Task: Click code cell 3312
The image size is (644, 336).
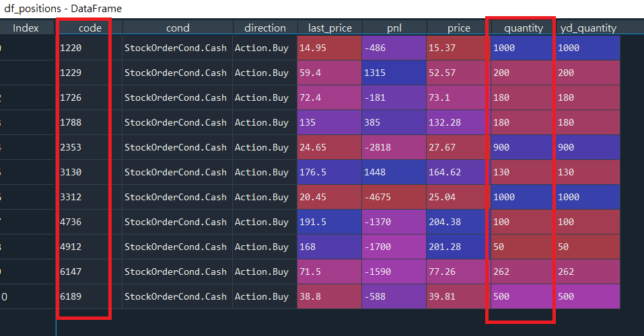Action: (90, 197)
